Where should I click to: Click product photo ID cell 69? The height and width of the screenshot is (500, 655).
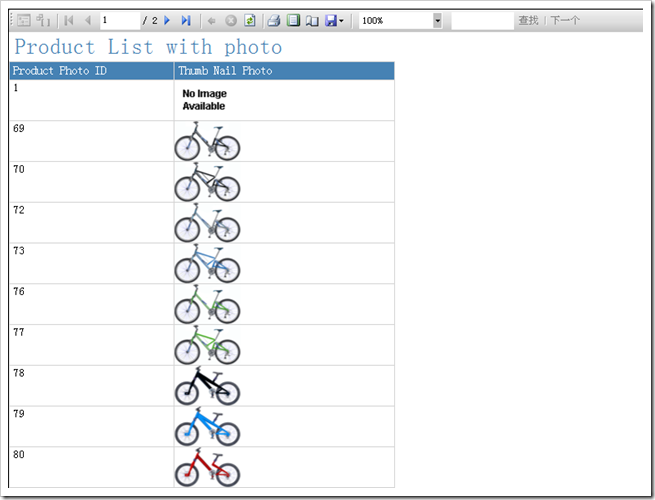[x=92, y=141]
